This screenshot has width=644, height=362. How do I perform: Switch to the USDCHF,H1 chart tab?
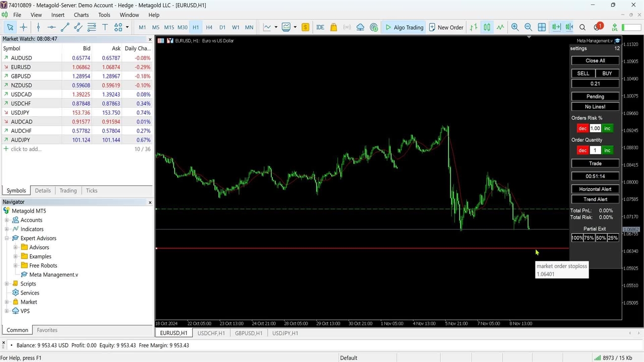click(x=211, y=333)
